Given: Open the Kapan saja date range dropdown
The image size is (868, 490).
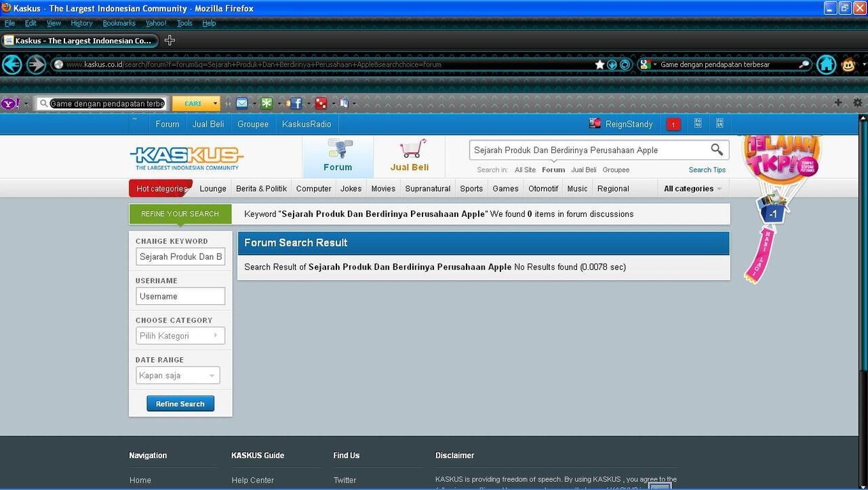Looking at the screenshot, I should pos(178,375).
